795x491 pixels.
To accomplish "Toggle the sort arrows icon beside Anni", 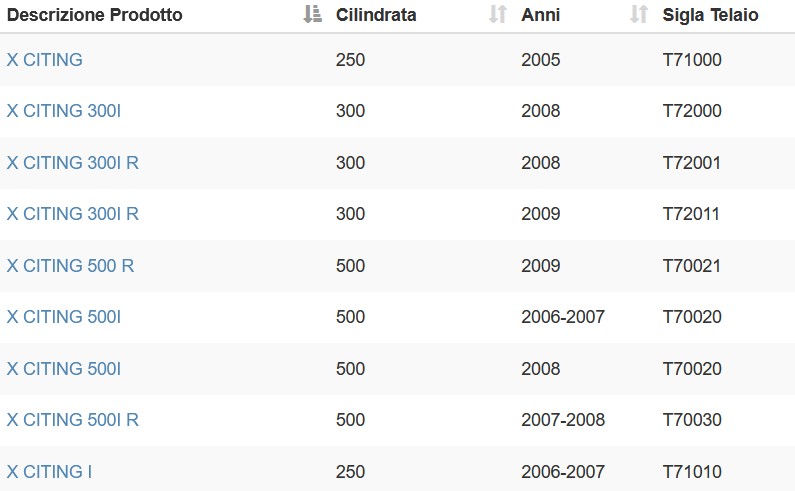I will click(x=639, y=14).
